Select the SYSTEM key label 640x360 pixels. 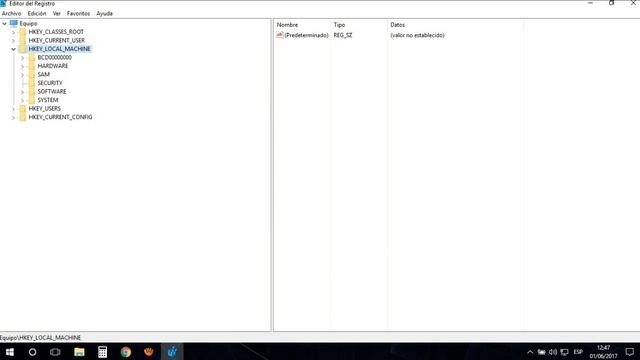(x=48, y=100)
